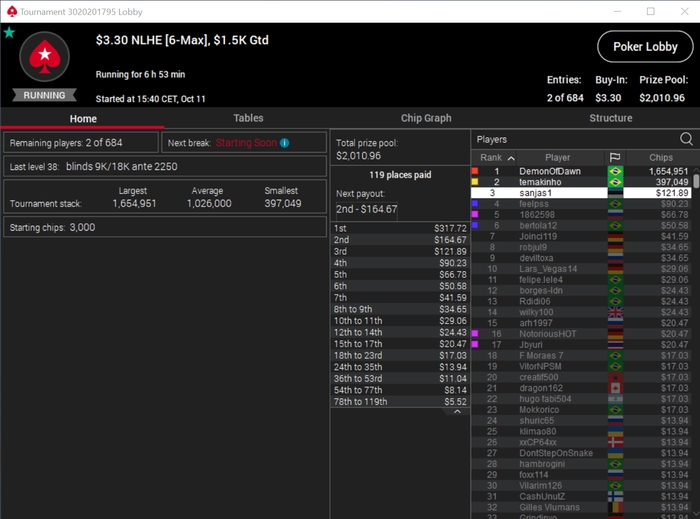Toggle Rank column sort arrow
This screenshot has width=700, height=519.
coord(511,158)
